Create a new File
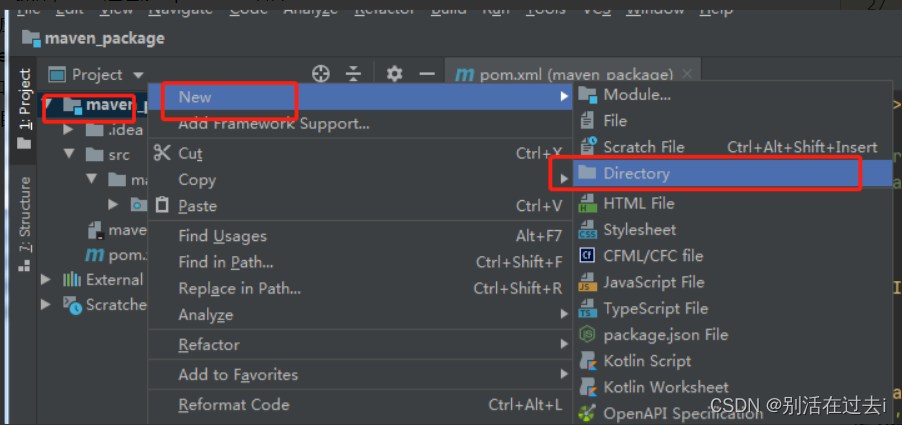 pyautogui.click(x=732, y=121)
